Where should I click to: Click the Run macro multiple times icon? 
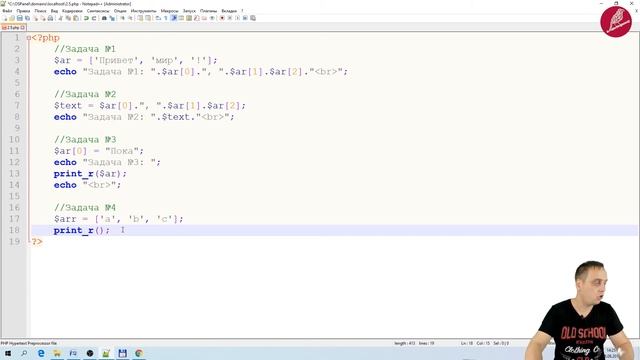point(245,18)
